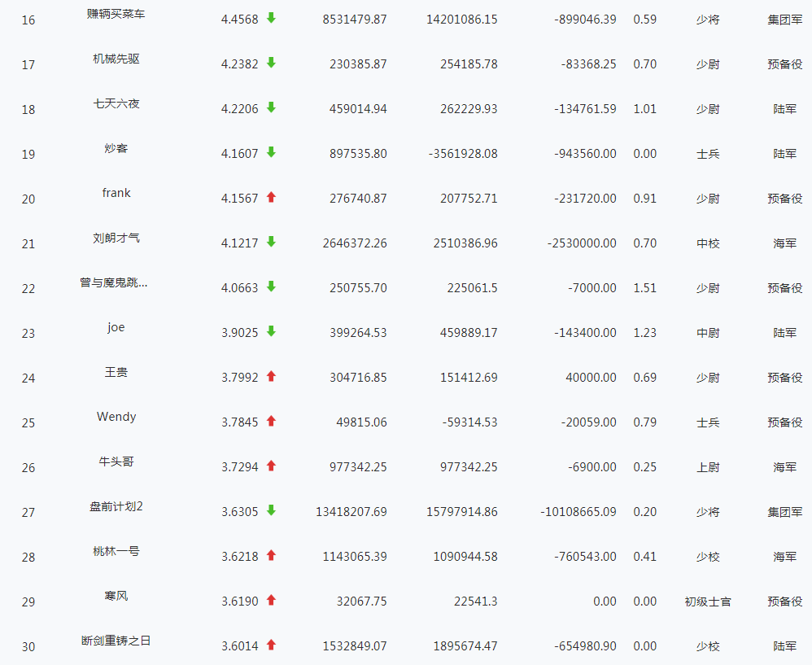Open trader 盘前计划2
812x665 pixels.
(116, 506)
